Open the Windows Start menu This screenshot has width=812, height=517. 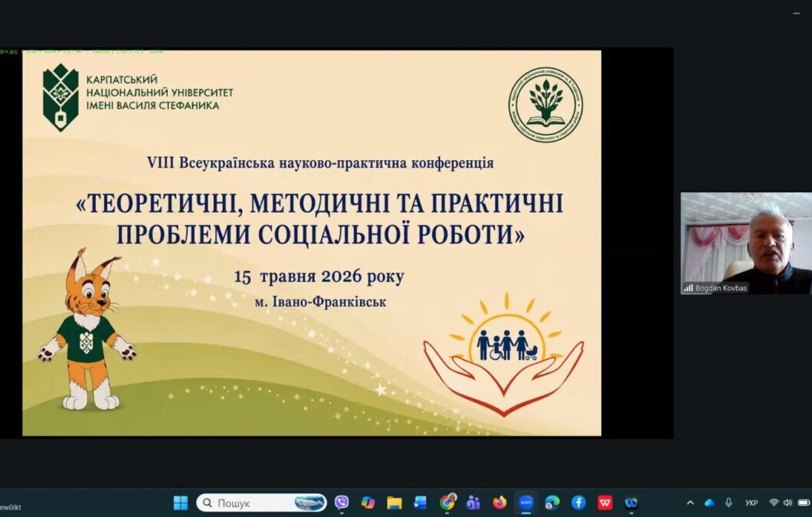(x=180, y=502)
